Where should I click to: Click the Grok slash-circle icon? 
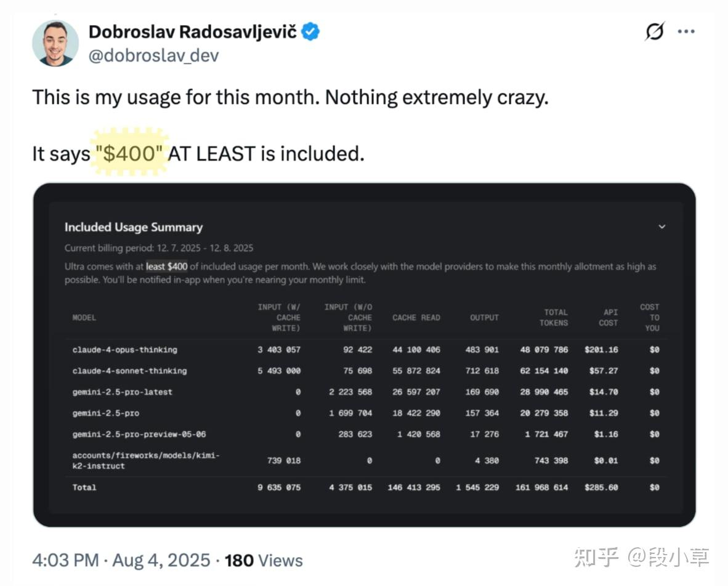pyautogui.click(x=655, y=31)
